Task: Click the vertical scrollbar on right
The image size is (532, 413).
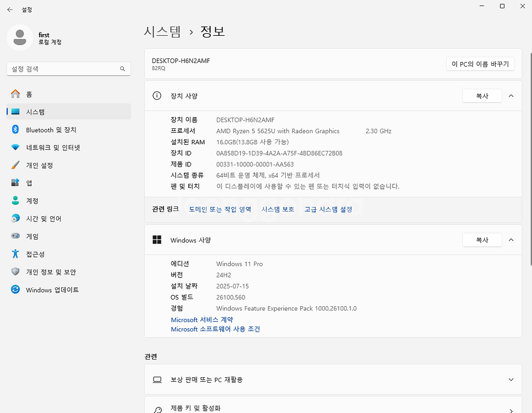Action: 531,159
